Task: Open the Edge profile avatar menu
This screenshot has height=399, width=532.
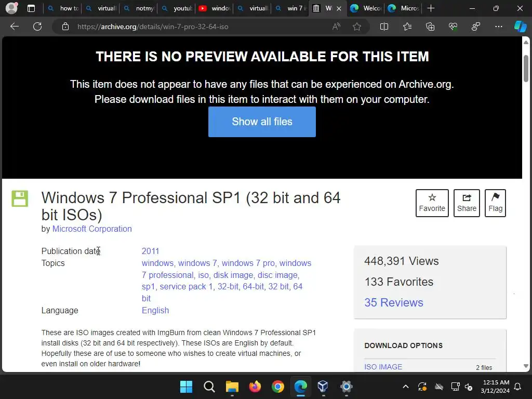Action: point(11,8)
